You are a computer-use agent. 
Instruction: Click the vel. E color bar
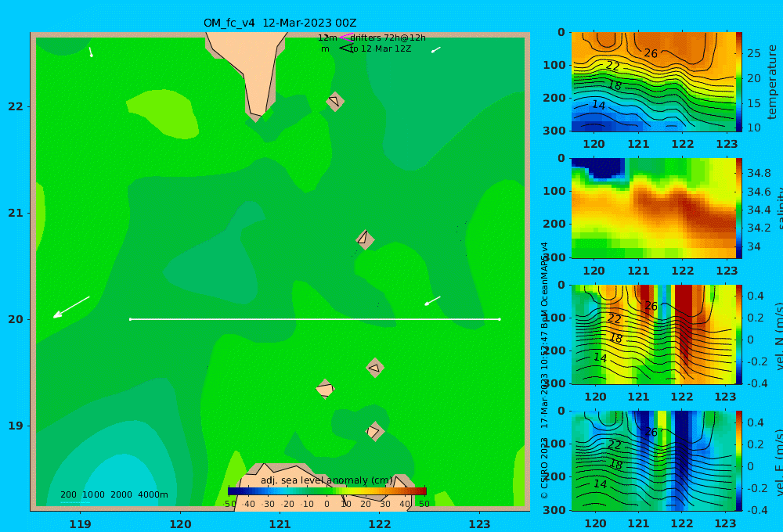click(739, 461)
